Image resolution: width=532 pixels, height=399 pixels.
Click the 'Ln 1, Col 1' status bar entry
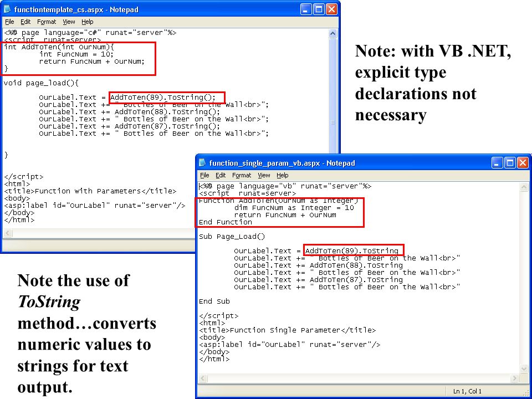click(x=467, y=391)
